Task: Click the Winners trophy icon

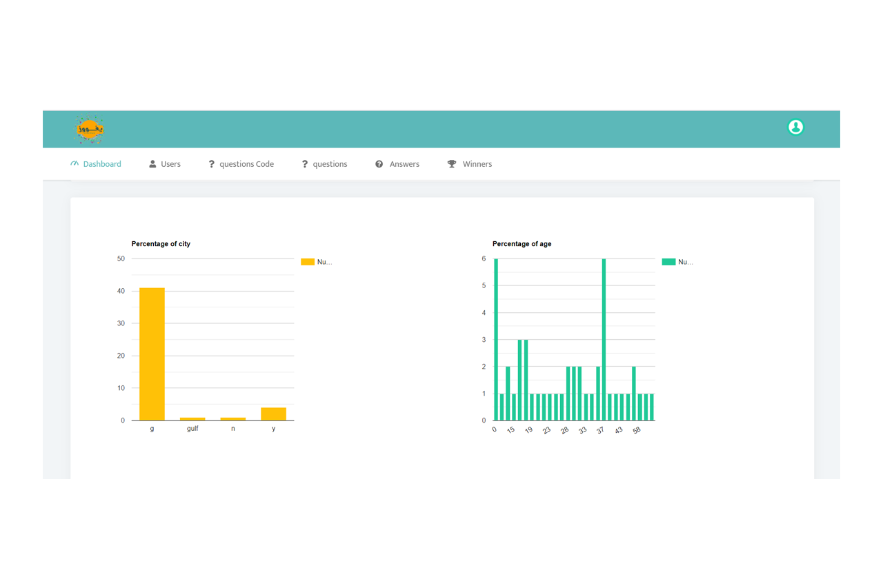Action: pyautogui.click(x=452, y=164)
